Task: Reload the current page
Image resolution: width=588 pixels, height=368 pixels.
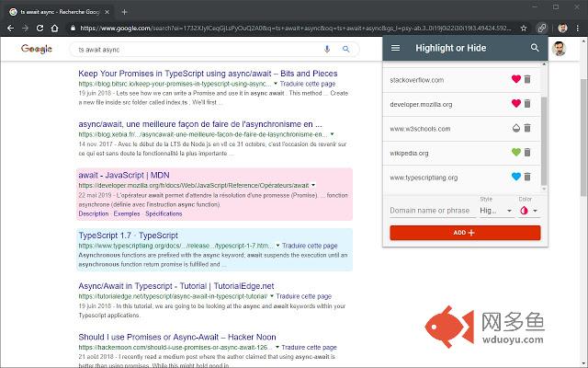Action: [40, 29]
